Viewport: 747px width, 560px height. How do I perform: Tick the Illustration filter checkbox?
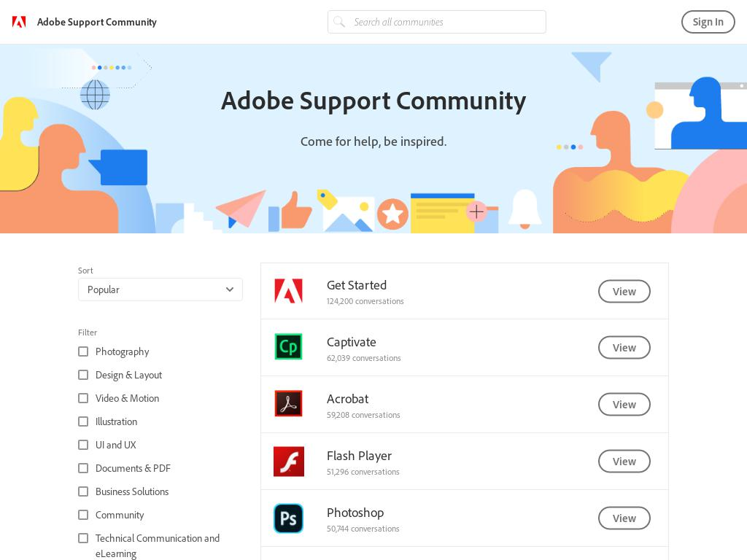tap(83, 421)
